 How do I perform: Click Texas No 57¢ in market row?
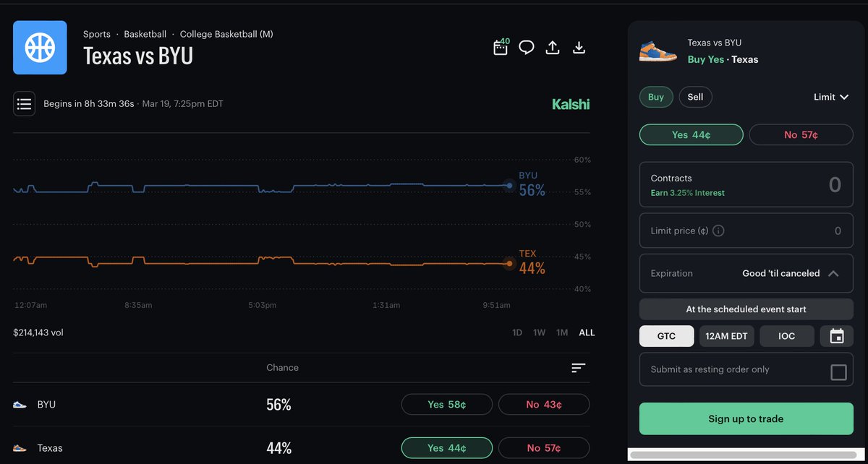(544, 448)
